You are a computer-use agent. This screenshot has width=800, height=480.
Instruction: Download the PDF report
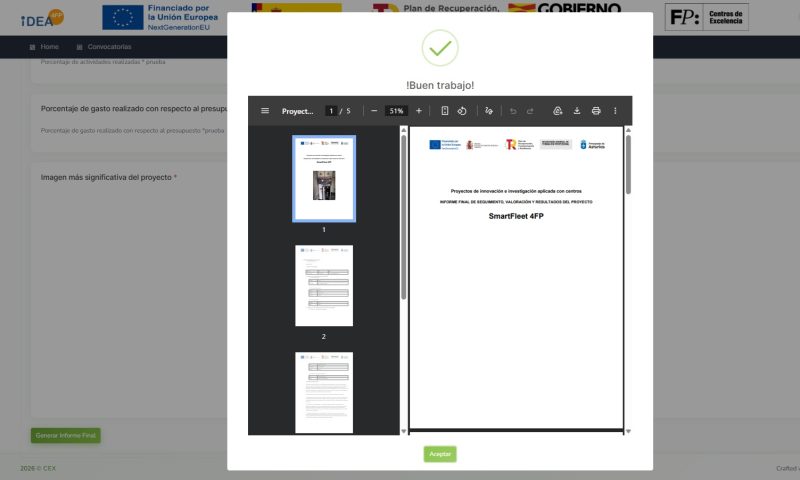(577, 111)
